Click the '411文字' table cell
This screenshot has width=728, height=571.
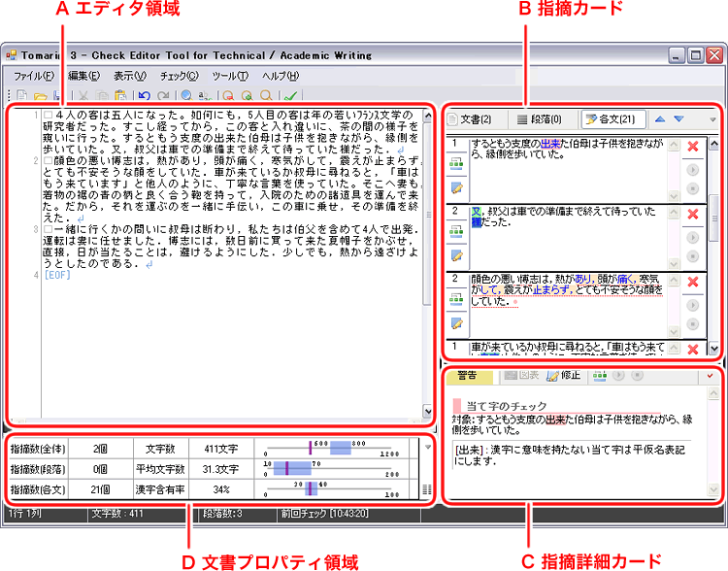pyautogui.click(x=221, y=449)
